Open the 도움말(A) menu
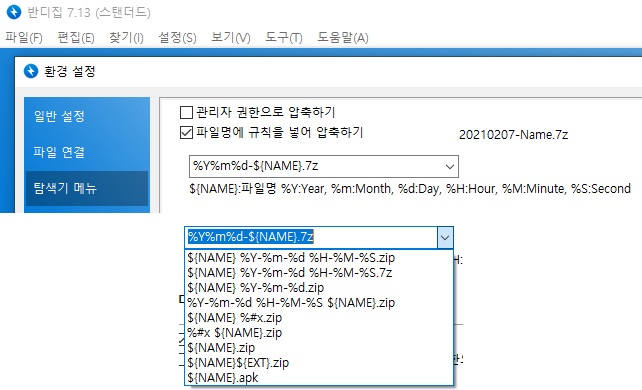 (343, 38)
